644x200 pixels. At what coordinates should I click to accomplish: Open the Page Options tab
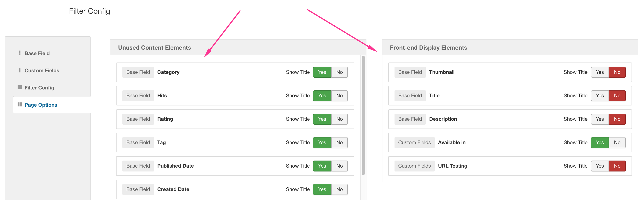click(41, 105)
